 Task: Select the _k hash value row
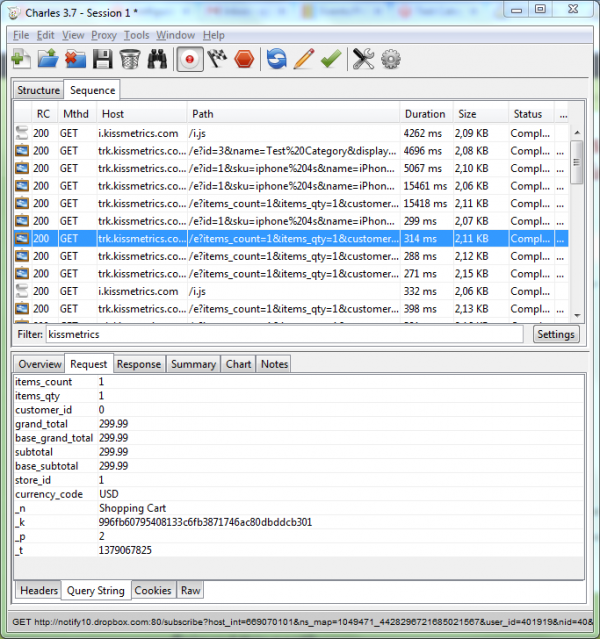299,522
